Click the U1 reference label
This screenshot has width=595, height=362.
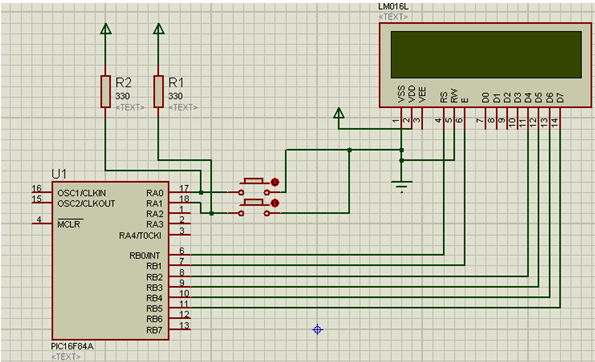[59, 174]
